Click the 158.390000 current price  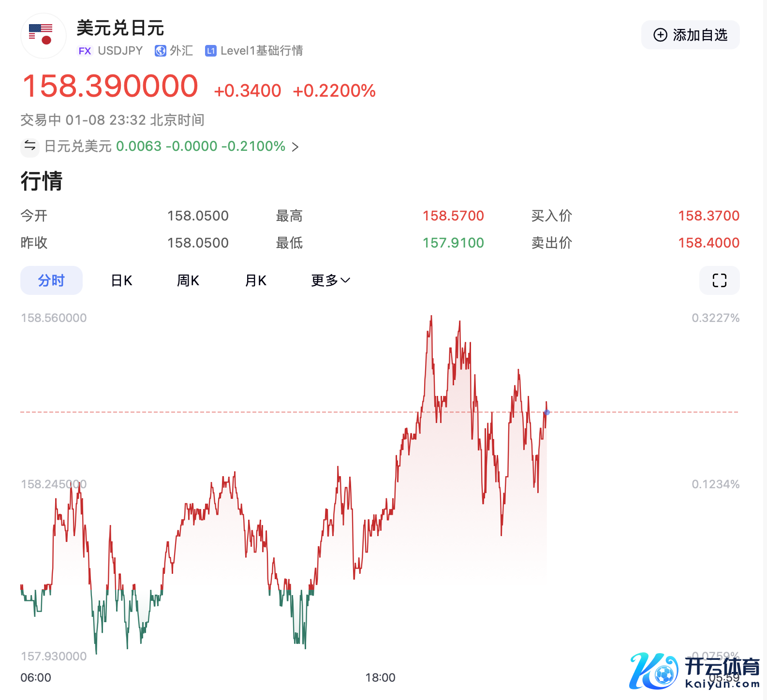(x=110, y=86)
